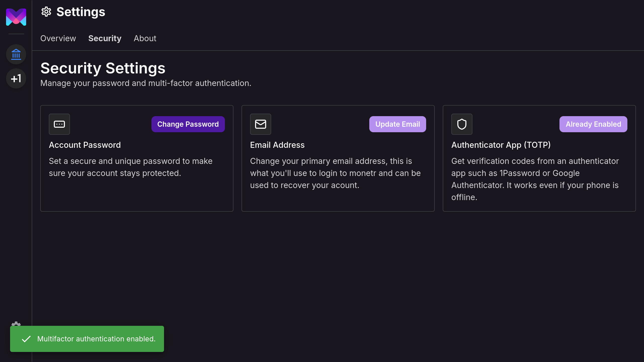Screen dimensions: 644x362
Task: Click the password icon in Account Password card
Action: [x=59, y=124]
